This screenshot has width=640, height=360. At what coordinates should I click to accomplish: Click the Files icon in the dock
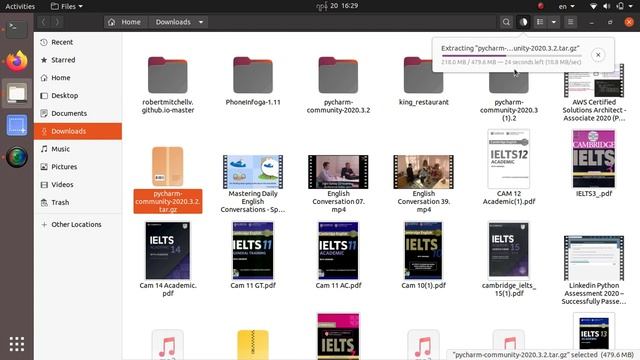(17, 93)
